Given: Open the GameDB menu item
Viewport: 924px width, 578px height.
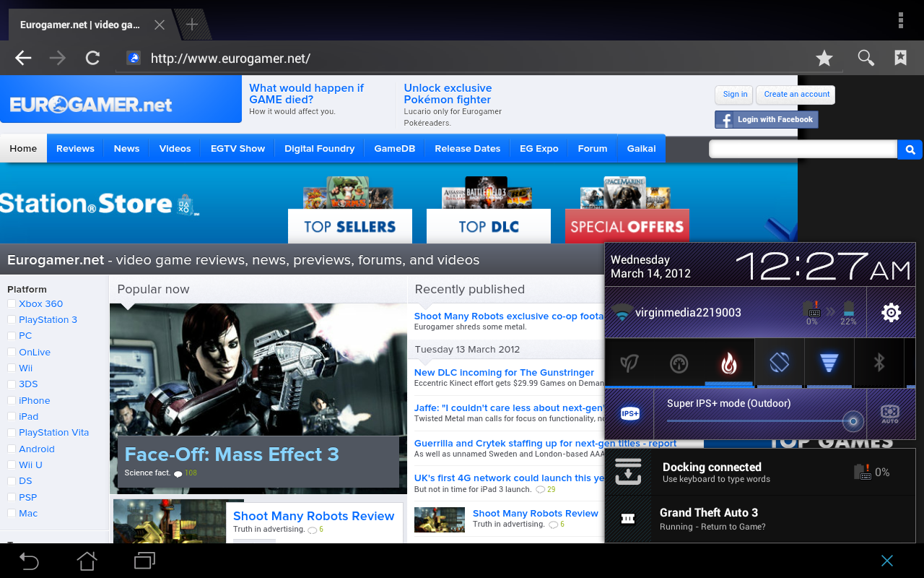Looking at the screenshot, I should coord(394,149).
